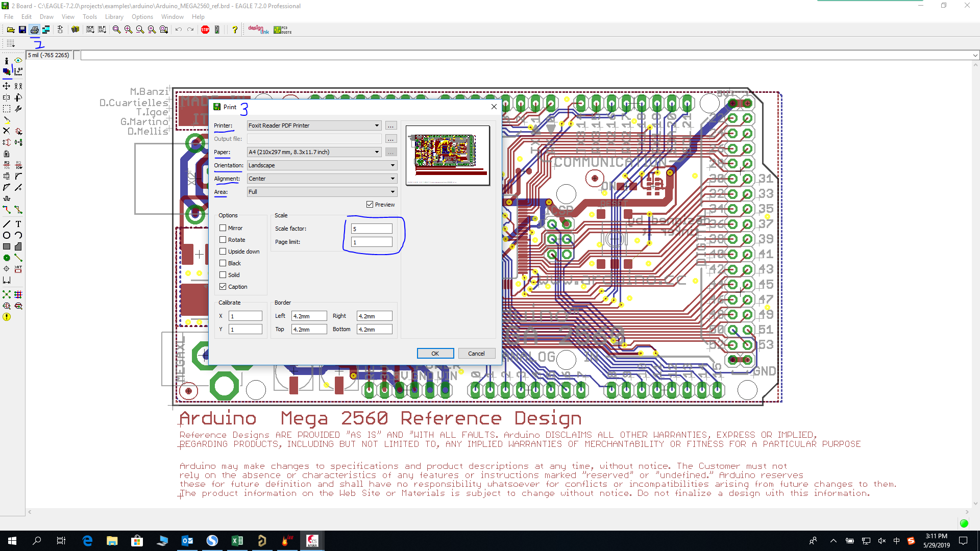Uncheck the Caption option
Image resolution: width=980 pixels, height=551 pixels.
pos(223,287)
